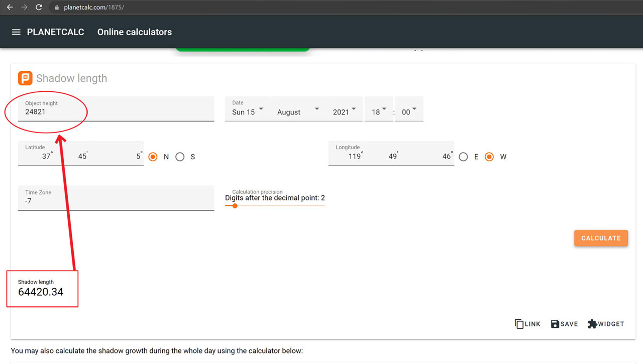Select the N latitude radio button

tap(153, 157)
